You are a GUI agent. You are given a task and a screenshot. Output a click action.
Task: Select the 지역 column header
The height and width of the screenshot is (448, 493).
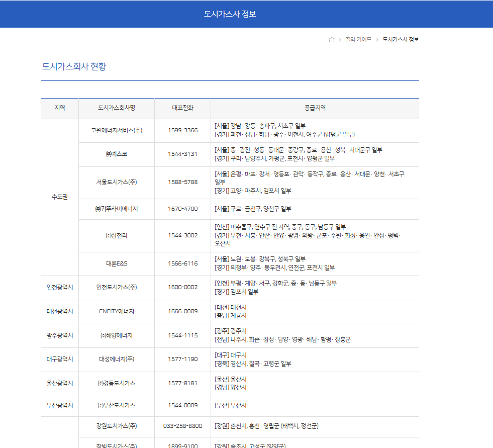[60, 108]
